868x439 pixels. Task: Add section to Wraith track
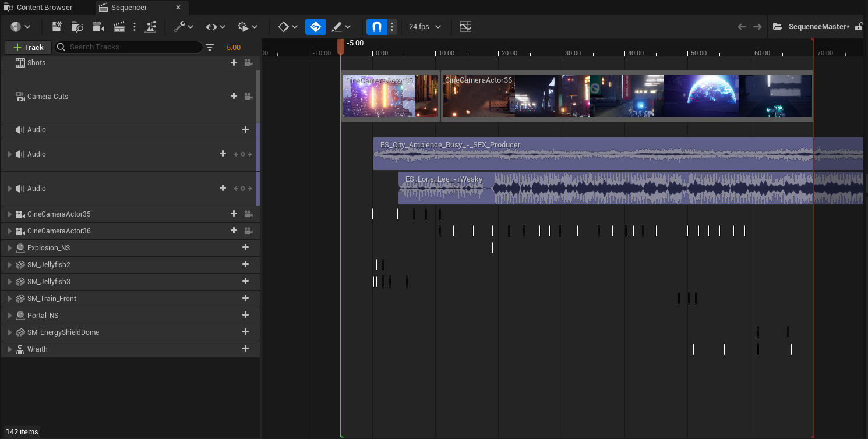pos(245,349)
